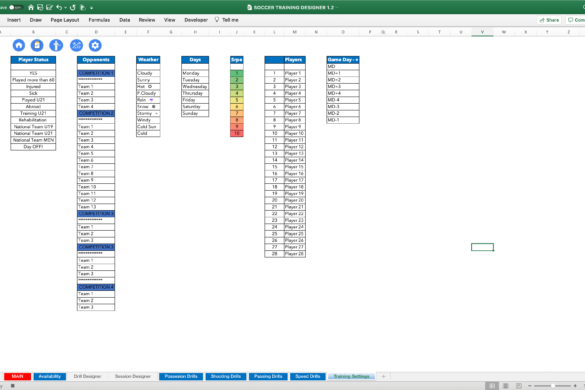Switch to the Passing Drills sheet tab

tap(268, 376)
